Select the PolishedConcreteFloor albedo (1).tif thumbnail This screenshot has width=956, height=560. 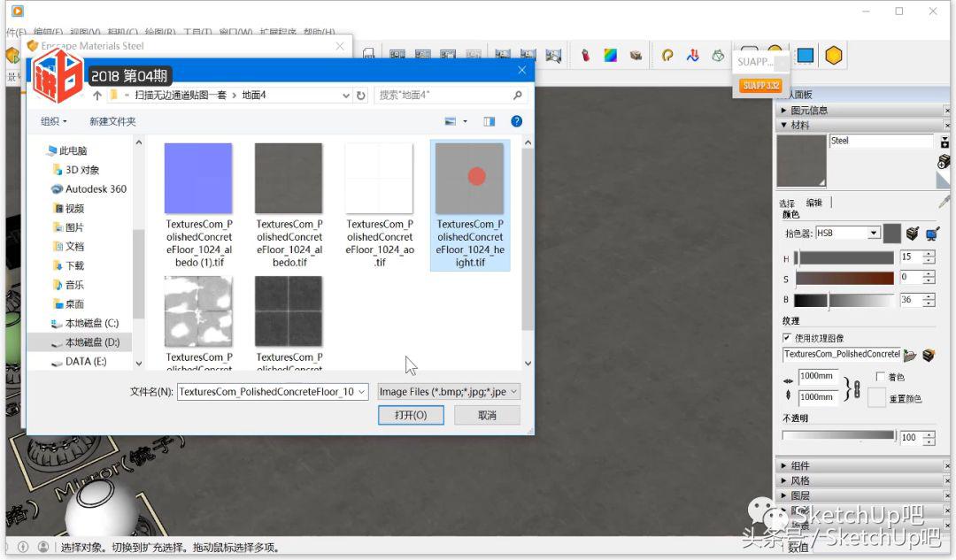(198, 178)
